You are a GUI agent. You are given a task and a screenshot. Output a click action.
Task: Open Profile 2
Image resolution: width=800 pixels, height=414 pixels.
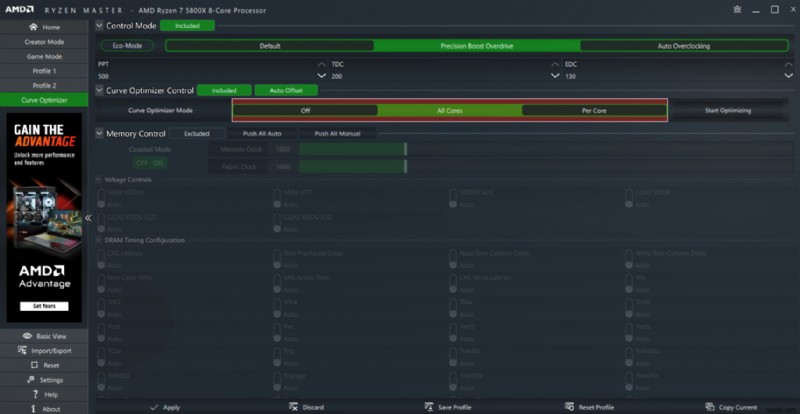[x=44, y=86]
